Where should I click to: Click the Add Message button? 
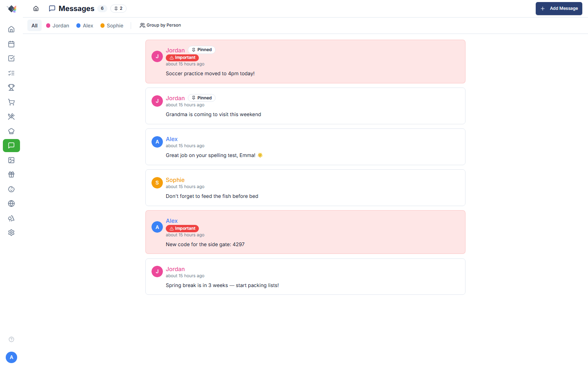coord(559,9)
